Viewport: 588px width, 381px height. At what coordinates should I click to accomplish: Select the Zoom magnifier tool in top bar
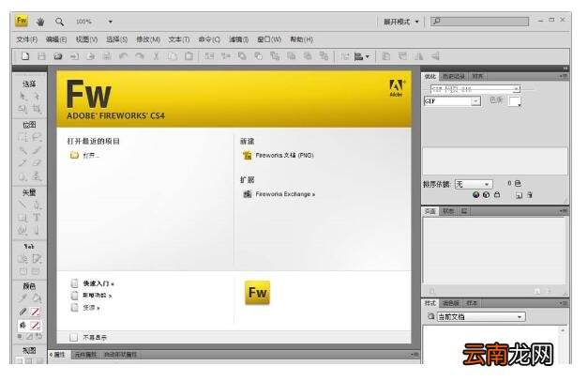coord(59,22)
